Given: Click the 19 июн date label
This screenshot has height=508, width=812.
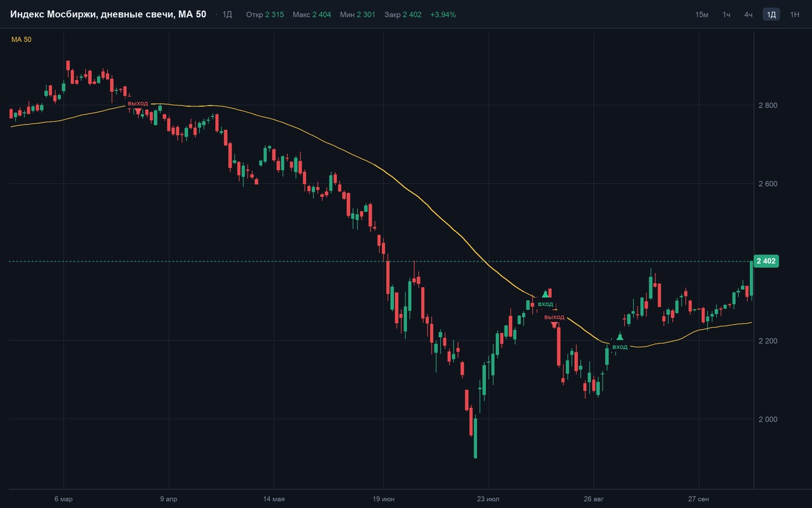Looking at the screenshot, I should tap(383, 499).
